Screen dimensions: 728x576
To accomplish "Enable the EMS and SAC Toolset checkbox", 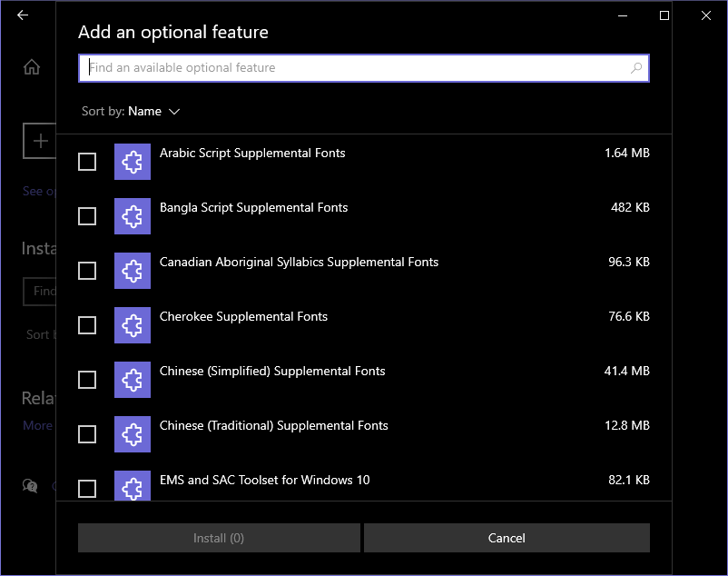I will pos(87,489).
